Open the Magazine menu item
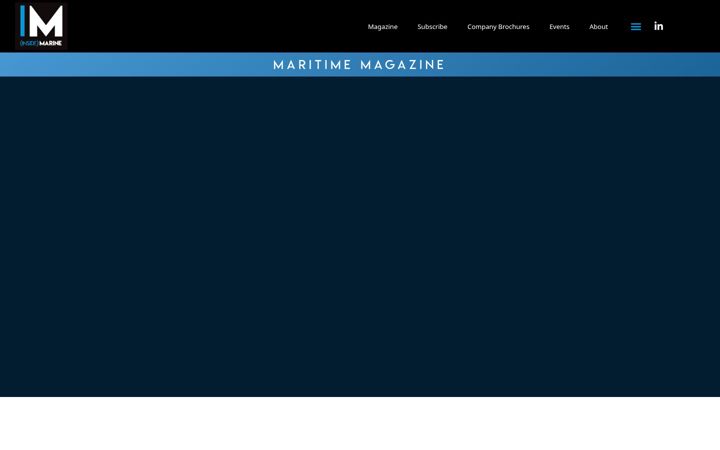 tap(382, 27)
